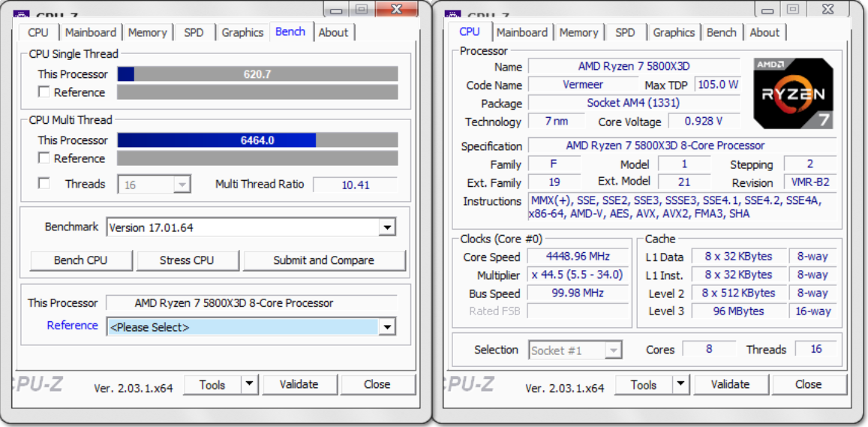Screen dimensions: 868x427
Task: Open Memory tab in the left window
Action: (148, 33)
